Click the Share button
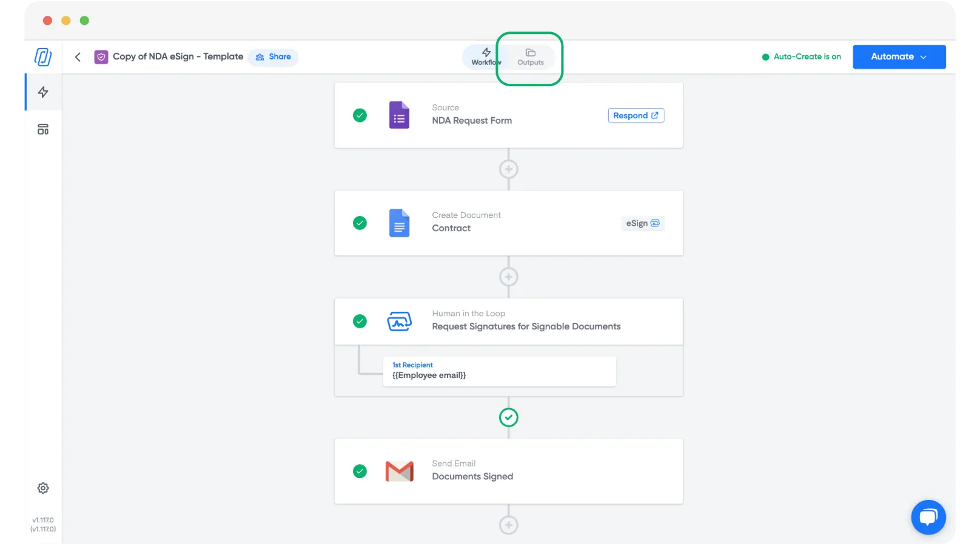 (274, 57)
